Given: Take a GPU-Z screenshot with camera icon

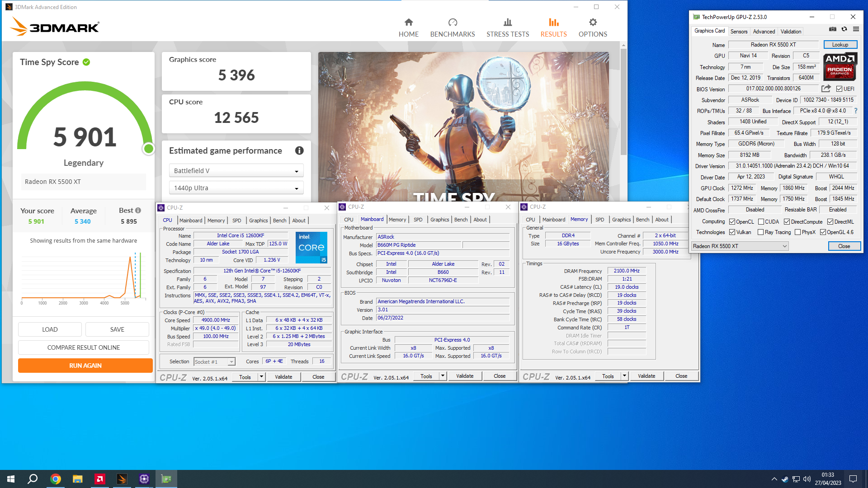Looking at the screenshot, I should 832,29.
